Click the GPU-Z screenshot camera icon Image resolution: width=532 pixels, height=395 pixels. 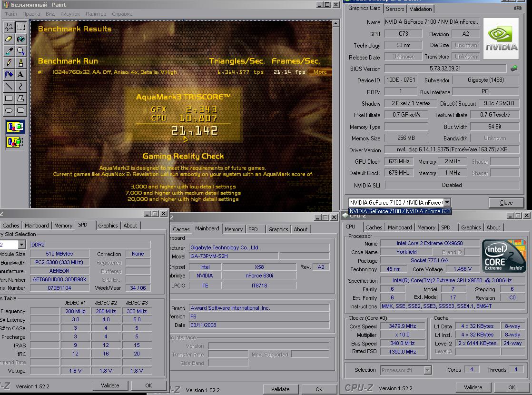517,8
